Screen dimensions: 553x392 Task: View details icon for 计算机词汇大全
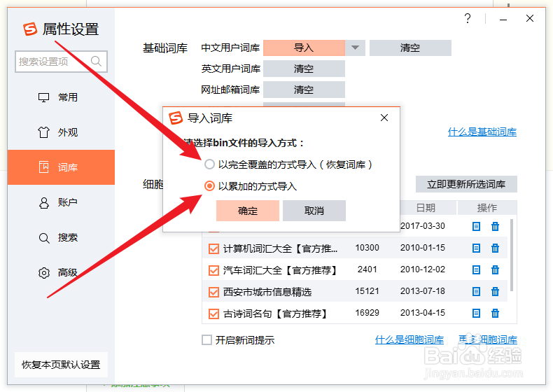476,248
